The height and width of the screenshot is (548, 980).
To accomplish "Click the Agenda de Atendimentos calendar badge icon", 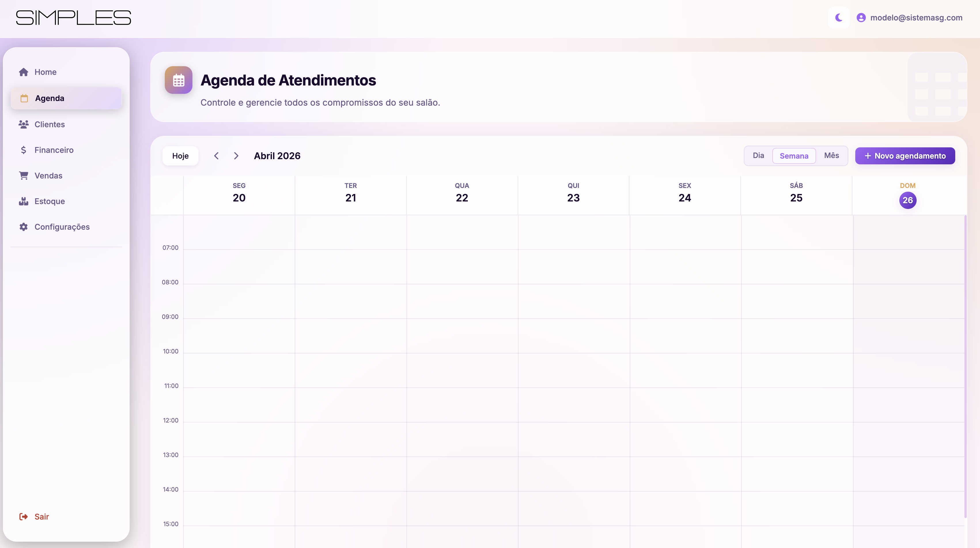I will click(178, 80).
